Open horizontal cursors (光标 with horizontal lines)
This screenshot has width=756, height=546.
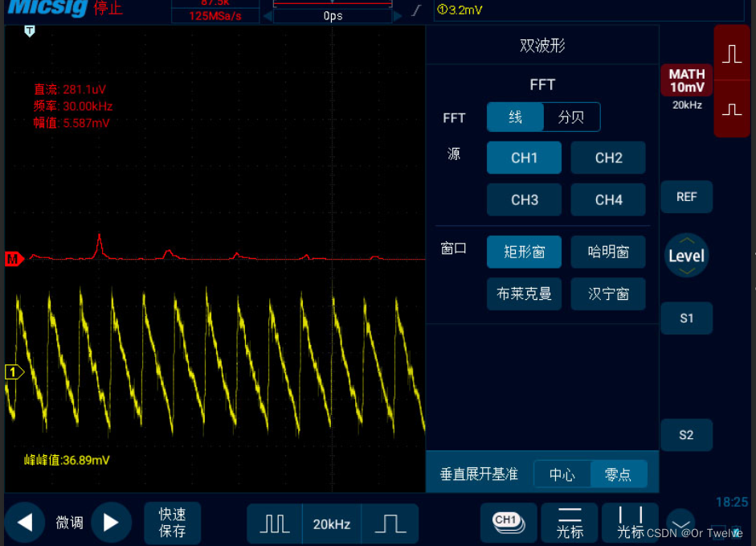tap(570, 523)
